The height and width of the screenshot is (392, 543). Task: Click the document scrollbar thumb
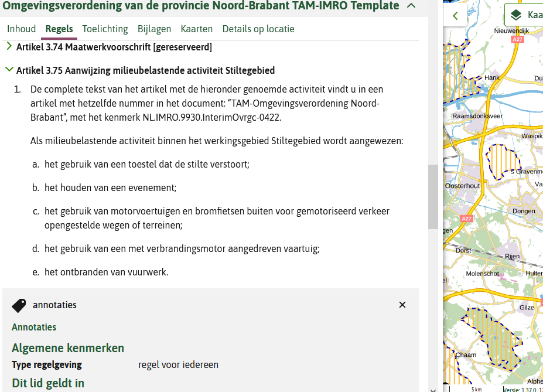click(433, 197)
